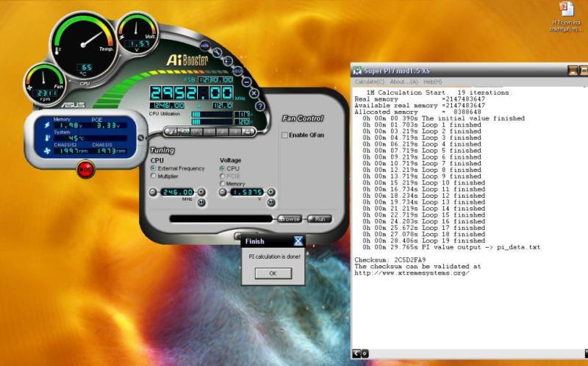The height and width of the screenshot is (366, 588).
Task: Increase CPU external frequency with plus button
Action: click(201, 193)
